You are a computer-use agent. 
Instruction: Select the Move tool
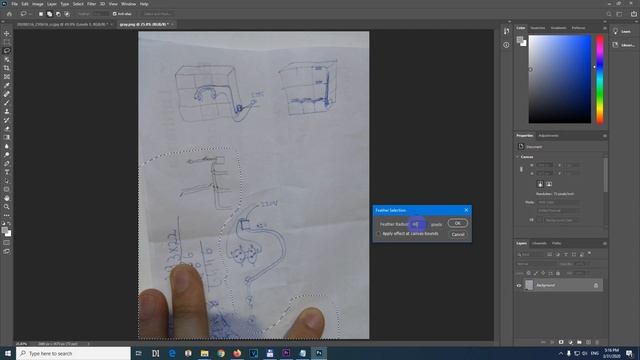pyautogui.click(x=7, y=33)
